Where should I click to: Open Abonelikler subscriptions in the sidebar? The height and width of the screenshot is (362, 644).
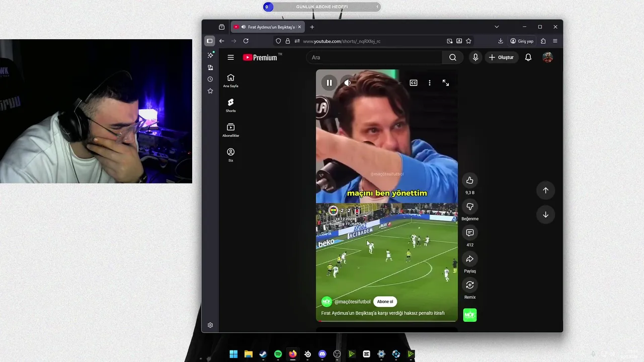(x=230, y=130)
